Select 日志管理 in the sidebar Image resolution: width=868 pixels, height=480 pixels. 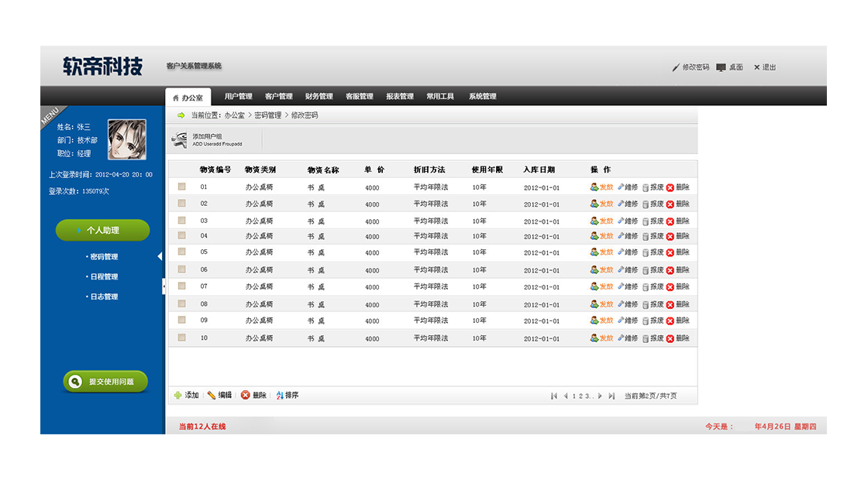102,297
